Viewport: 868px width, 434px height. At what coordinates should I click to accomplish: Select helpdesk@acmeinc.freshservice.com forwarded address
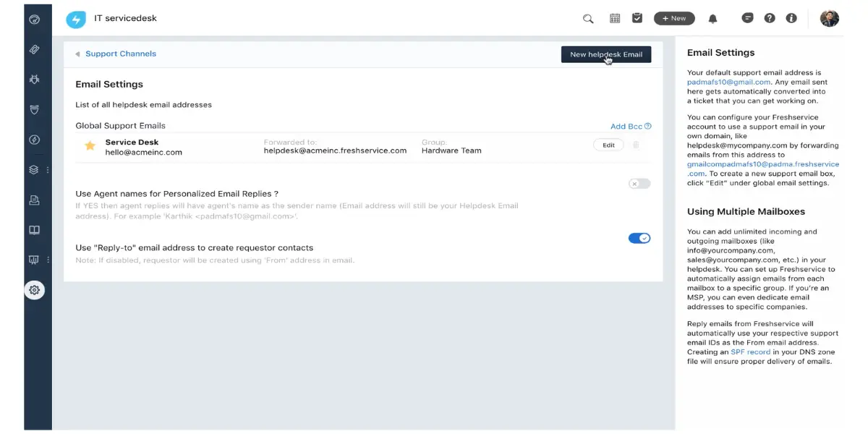(335, 150)
